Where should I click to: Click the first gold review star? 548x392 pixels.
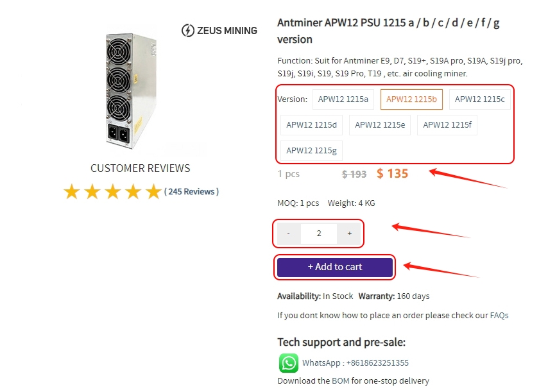(71, 192)
